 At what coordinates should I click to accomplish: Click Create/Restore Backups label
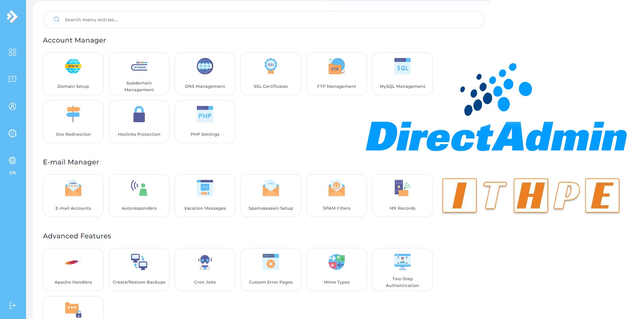pos(139,282)
